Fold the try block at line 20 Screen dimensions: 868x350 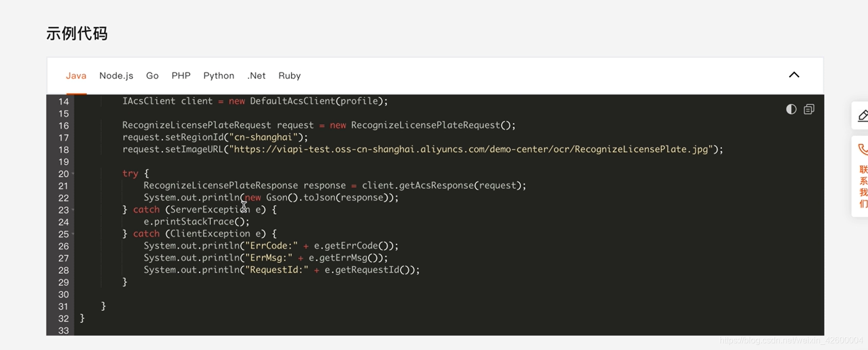tap(73, 173)
